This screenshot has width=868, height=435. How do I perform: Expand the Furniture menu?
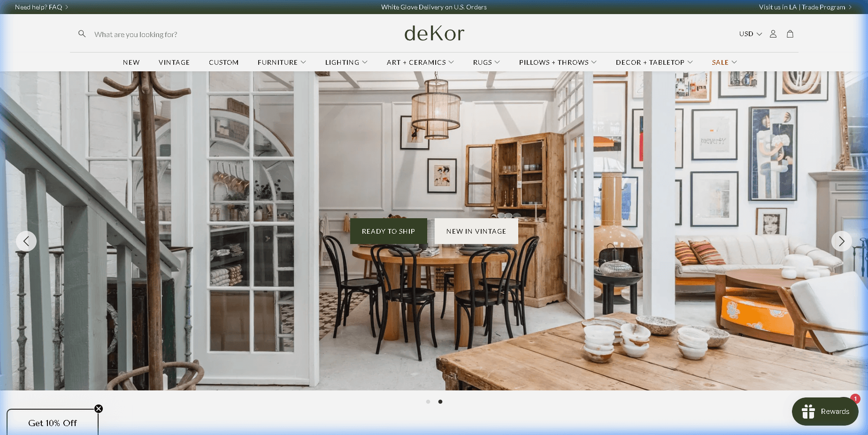point(282,62)
